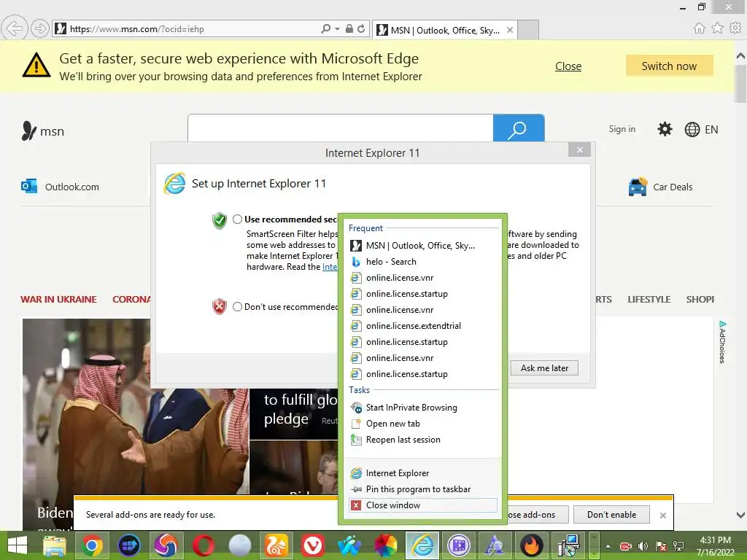Click the address bar lock icon
This screenshot has width=747, height=560.
click(x=349, y=28)
